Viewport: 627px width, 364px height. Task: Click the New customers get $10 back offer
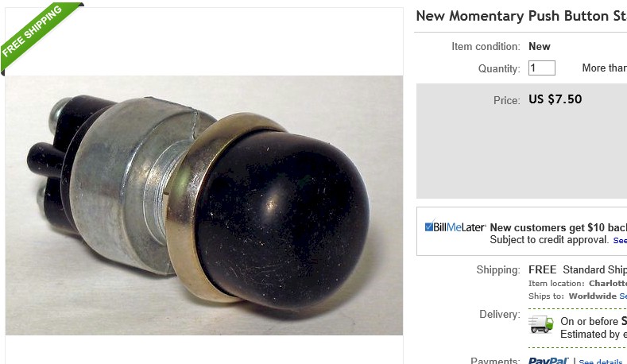(558, 227)
